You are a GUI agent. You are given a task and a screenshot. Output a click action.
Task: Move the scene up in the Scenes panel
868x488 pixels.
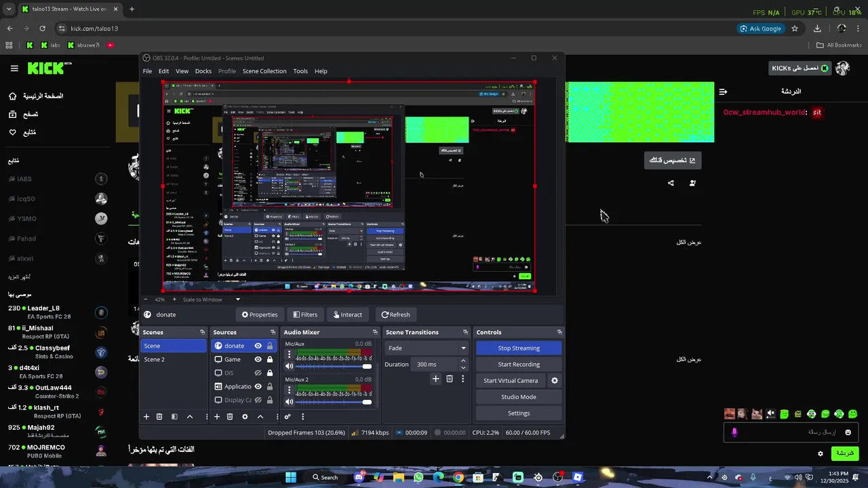coord(190,417)
